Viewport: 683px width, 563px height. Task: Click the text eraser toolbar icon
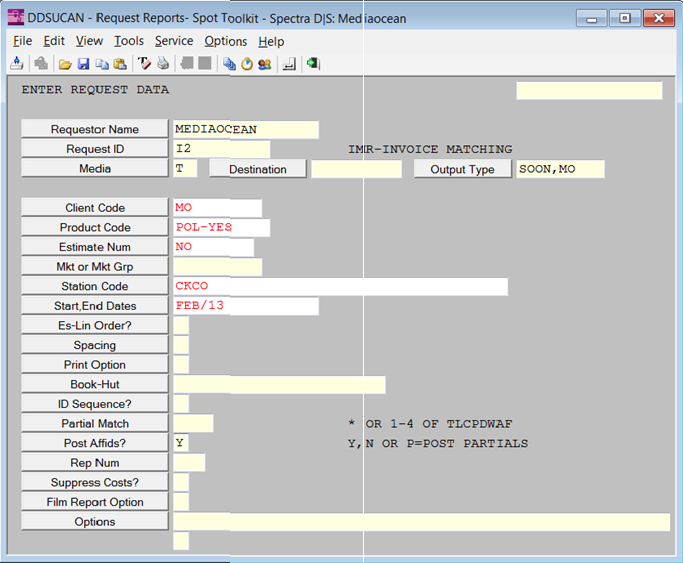(144, 64)
